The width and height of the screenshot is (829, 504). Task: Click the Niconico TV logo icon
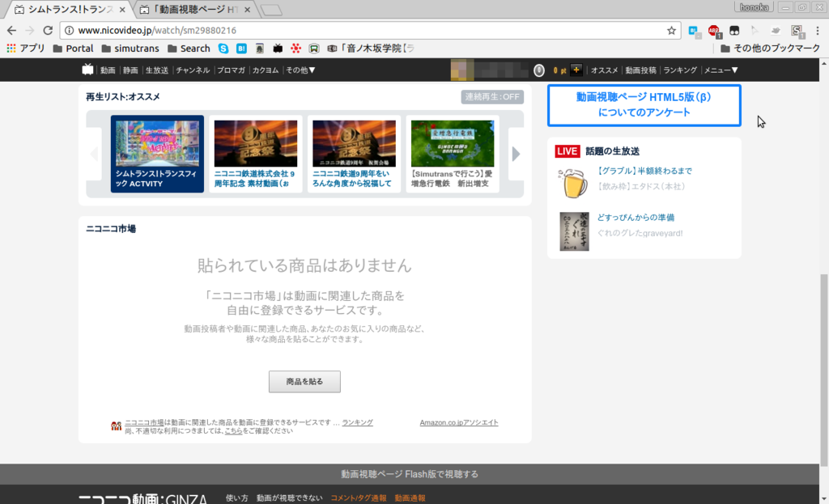pyautogui.click(x=87, y=70)
